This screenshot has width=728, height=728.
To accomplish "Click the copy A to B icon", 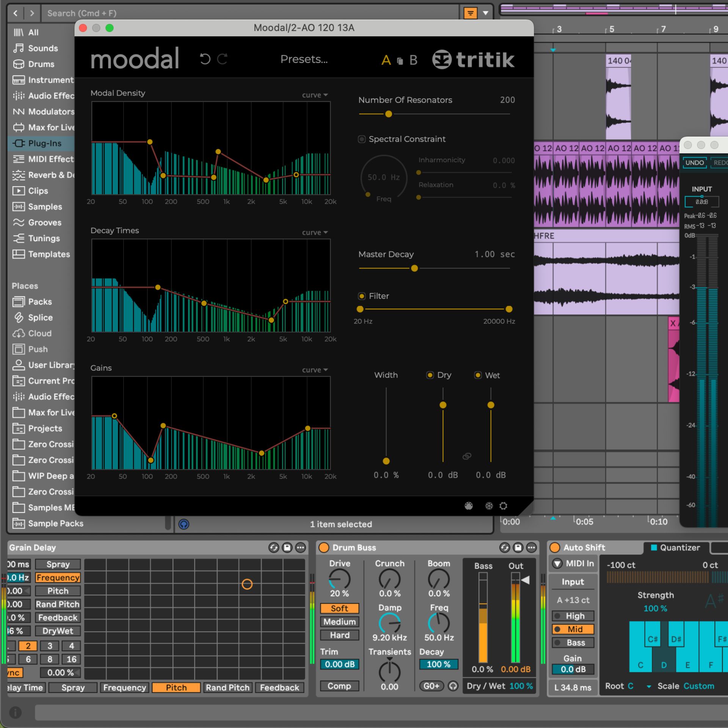I will coord(400,61).
